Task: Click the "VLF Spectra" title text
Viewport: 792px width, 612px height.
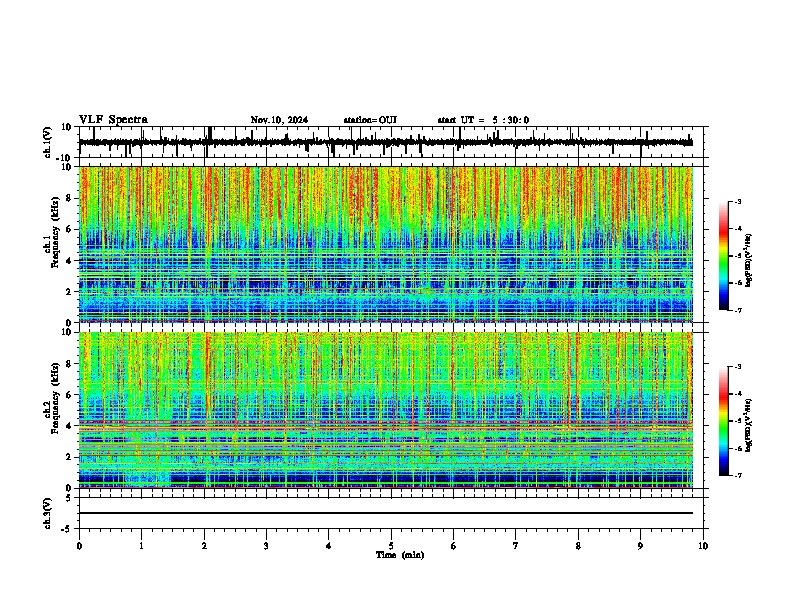Action: pyautogui.click(x=113, y=120)
